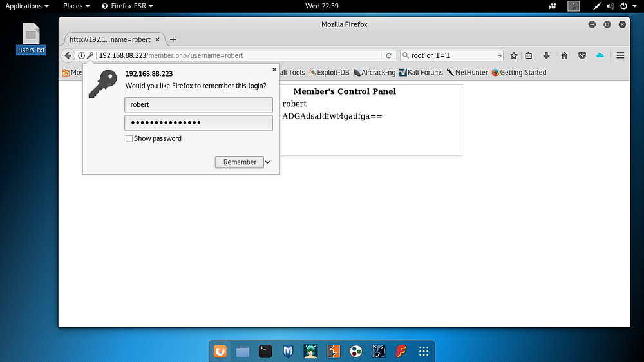Switch to the robert member.php tab
Screen dimensions: 644x362
pyautogui.click(x=109, y=39)
